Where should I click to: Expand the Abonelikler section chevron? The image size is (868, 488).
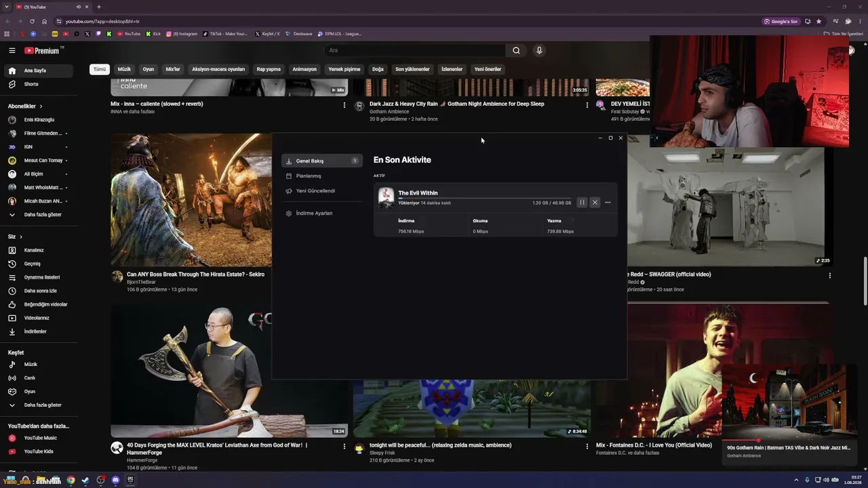pyautogui.click(x=41, y=106)
